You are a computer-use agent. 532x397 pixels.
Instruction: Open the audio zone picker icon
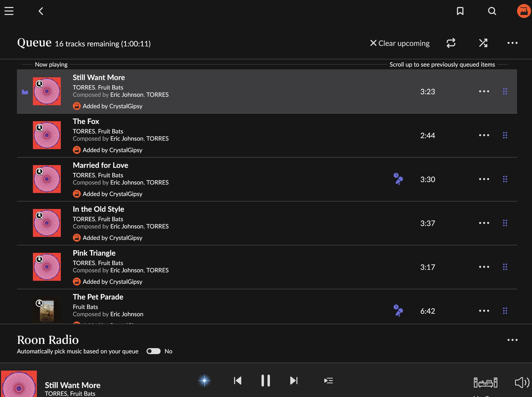point(485,383)
